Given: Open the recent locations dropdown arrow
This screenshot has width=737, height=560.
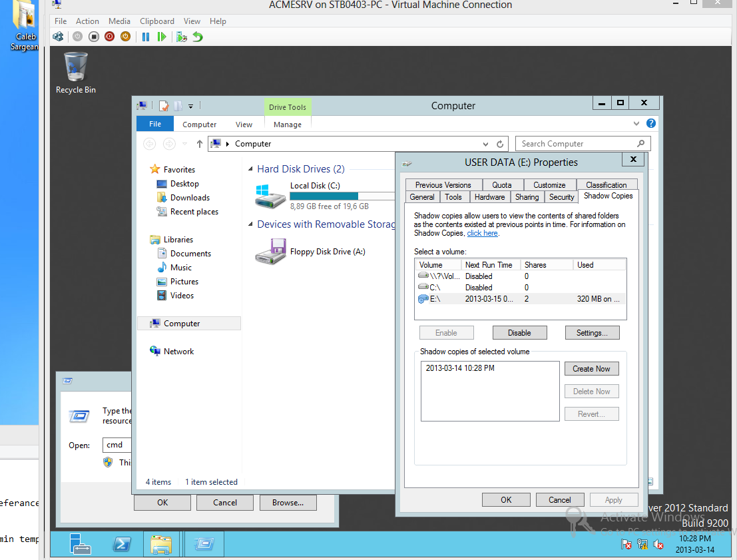Looking at the screenshot, I should click(184, 144).
